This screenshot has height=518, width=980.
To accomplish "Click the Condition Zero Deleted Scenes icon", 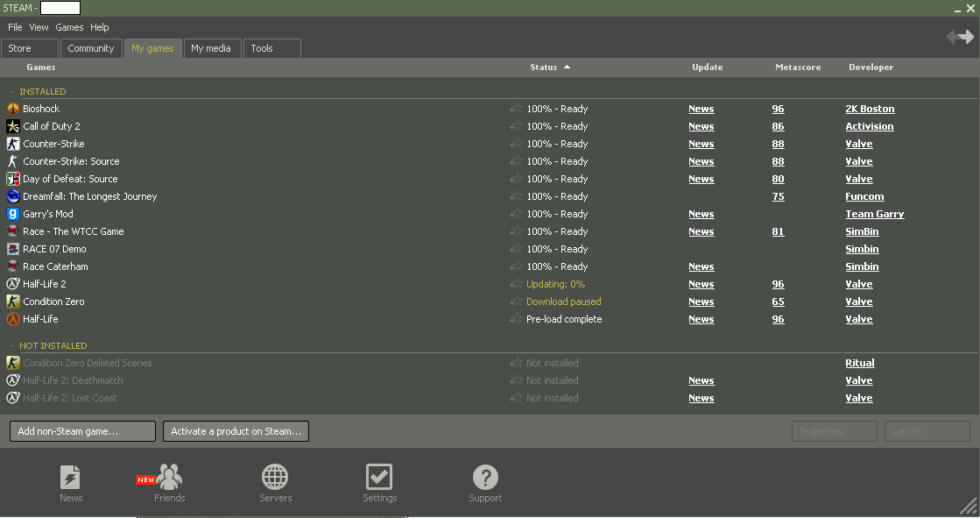I will 12,363.
